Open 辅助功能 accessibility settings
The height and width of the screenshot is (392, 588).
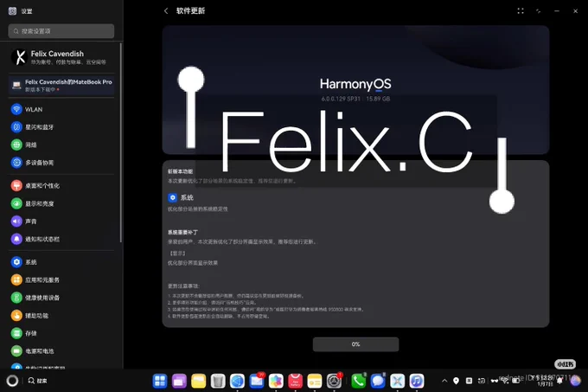[61, 316]
